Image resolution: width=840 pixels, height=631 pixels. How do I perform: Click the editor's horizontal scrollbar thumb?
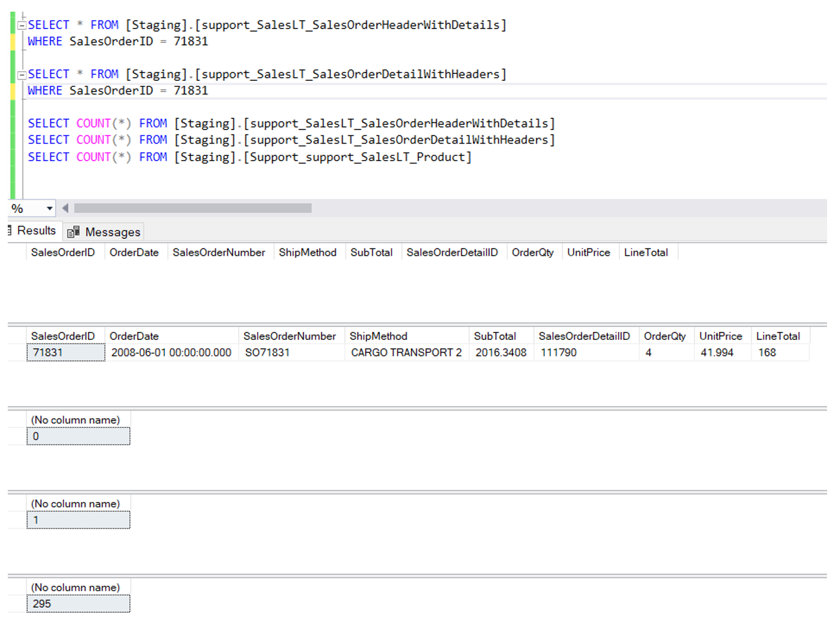tap(193, 208)
